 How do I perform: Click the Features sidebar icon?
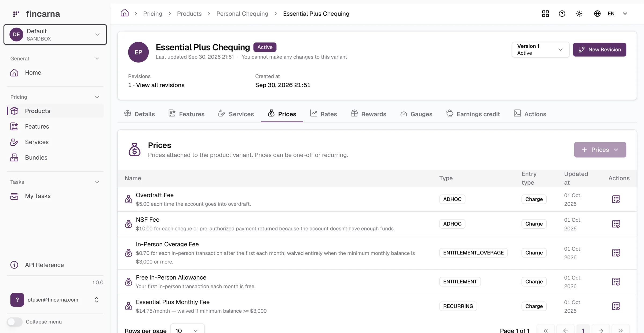point(14,126)
